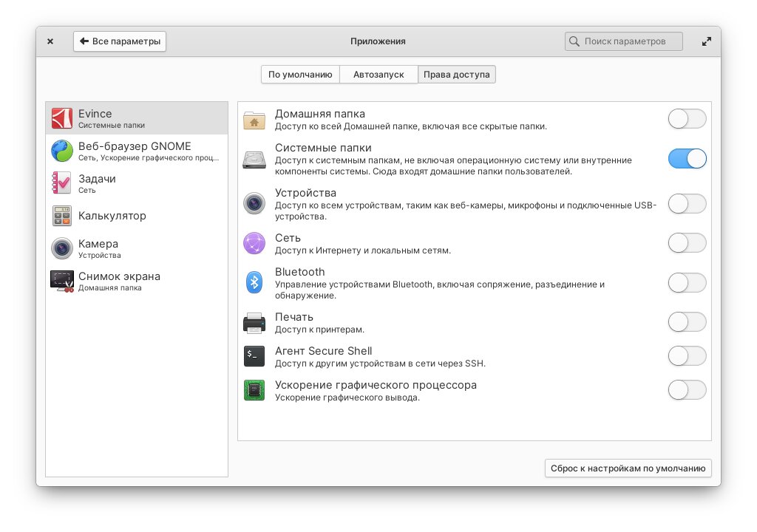Enable the Устройства permission switch
This screenshot has height=532, width=757.
click(x=687, y=203)
